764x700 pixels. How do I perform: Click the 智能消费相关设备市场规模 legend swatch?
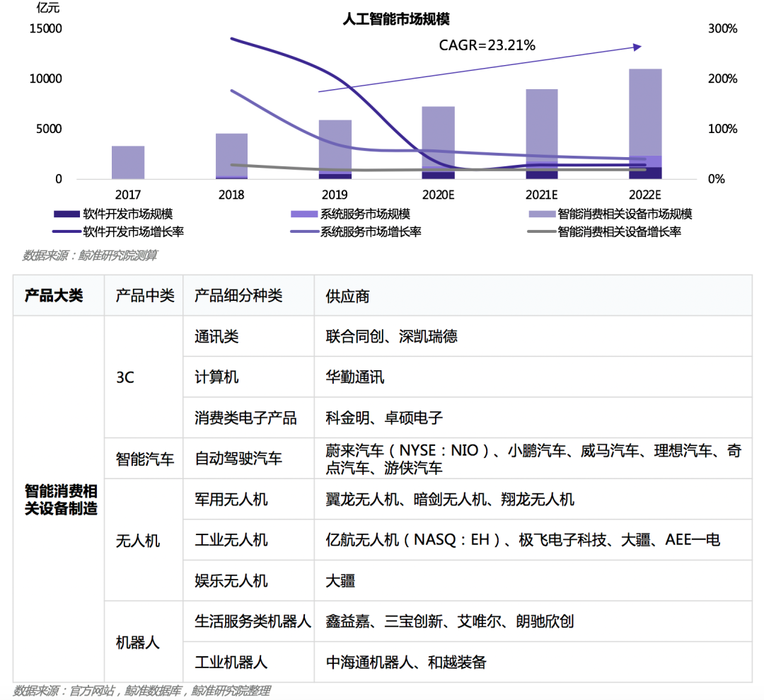tap(541, 214)
